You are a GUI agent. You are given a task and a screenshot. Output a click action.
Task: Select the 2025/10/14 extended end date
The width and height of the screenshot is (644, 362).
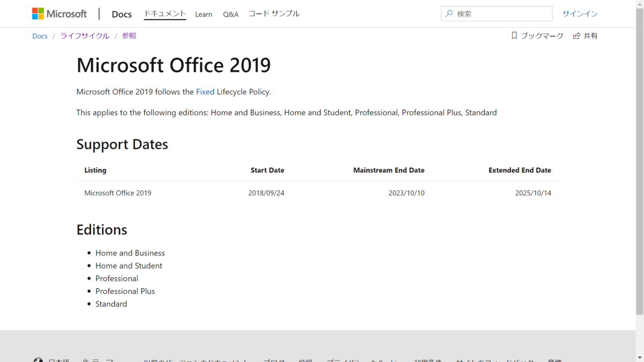533,193
